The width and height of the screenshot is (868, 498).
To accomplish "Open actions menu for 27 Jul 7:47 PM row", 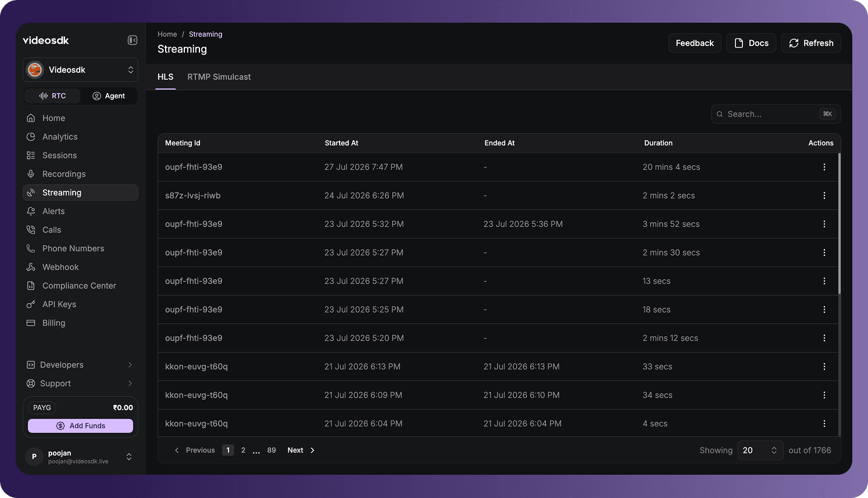I will coord(824,167).
